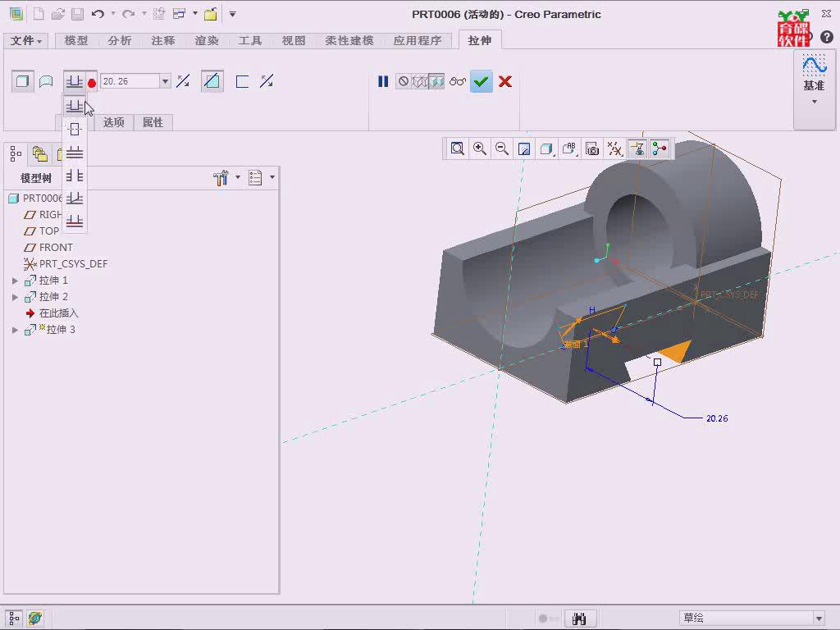
Task: Open the Windows switch icon
Action: pyautogui.click(x=179, y=14)
